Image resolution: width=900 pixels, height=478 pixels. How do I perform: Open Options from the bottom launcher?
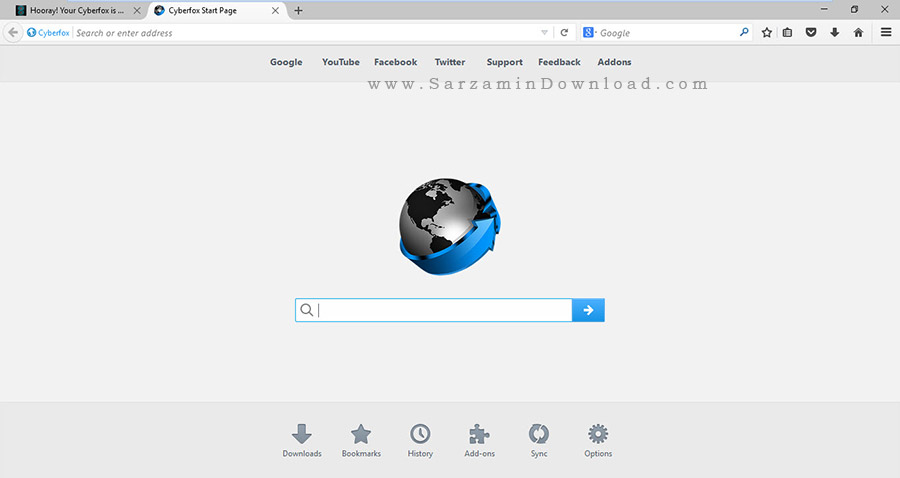tap(598, 441)
